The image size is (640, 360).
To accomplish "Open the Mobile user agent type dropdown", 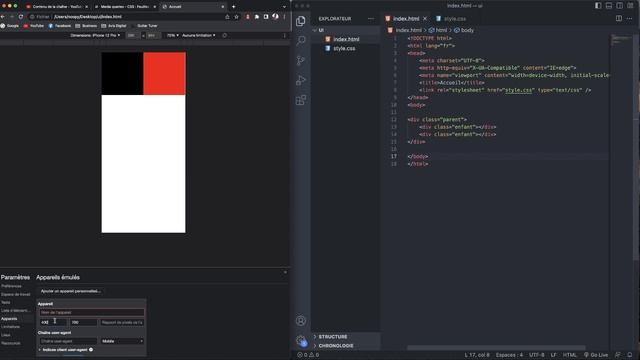I will [x=122, y=341].
